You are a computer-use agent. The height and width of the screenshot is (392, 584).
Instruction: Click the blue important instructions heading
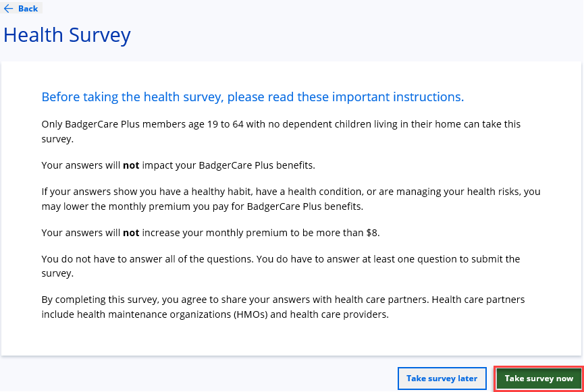(253, 97)
